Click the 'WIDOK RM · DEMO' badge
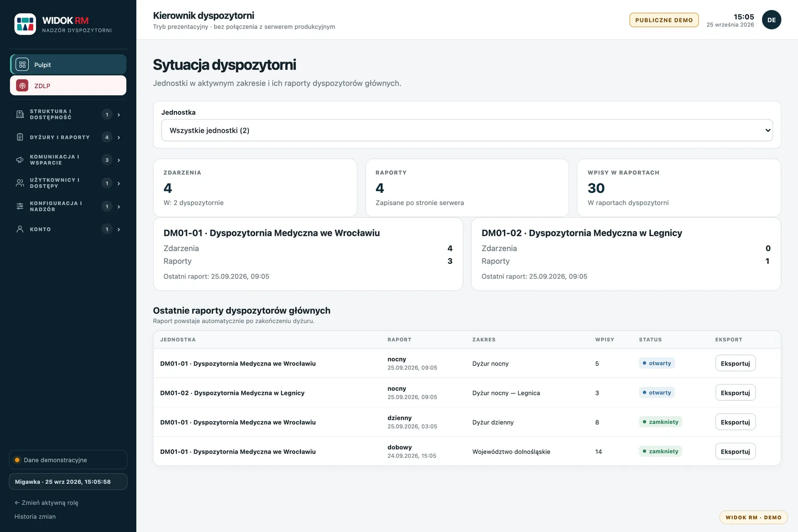Image resolution: width=798 pixels, height=532 pixels. (753, 518)
